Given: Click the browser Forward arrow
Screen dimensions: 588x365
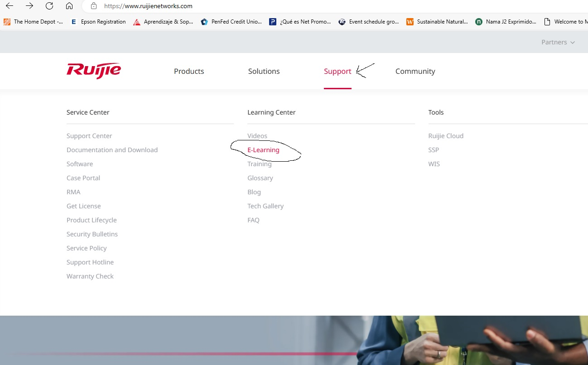Looking at the screenshot, I should pyautogui.click(x=29, y=6).
